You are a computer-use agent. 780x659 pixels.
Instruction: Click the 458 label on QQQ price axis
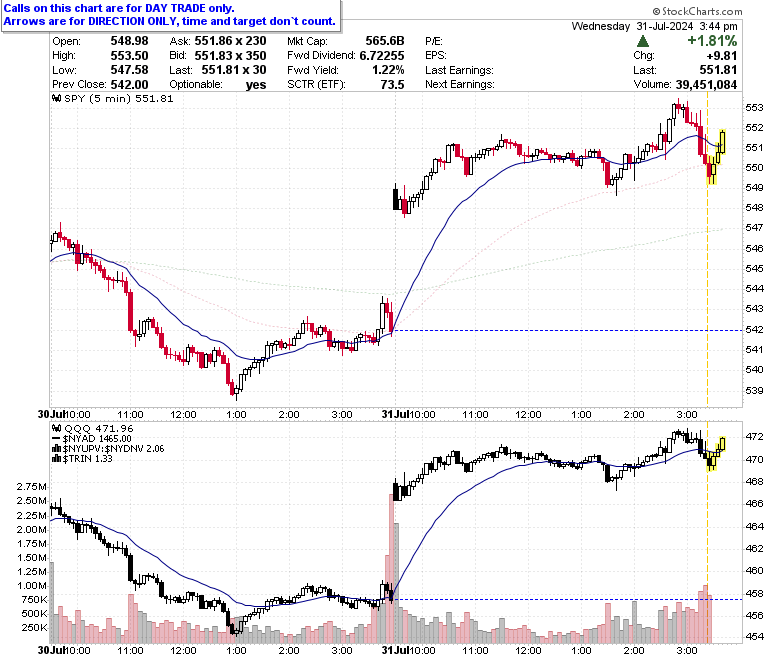coord(754,593)
